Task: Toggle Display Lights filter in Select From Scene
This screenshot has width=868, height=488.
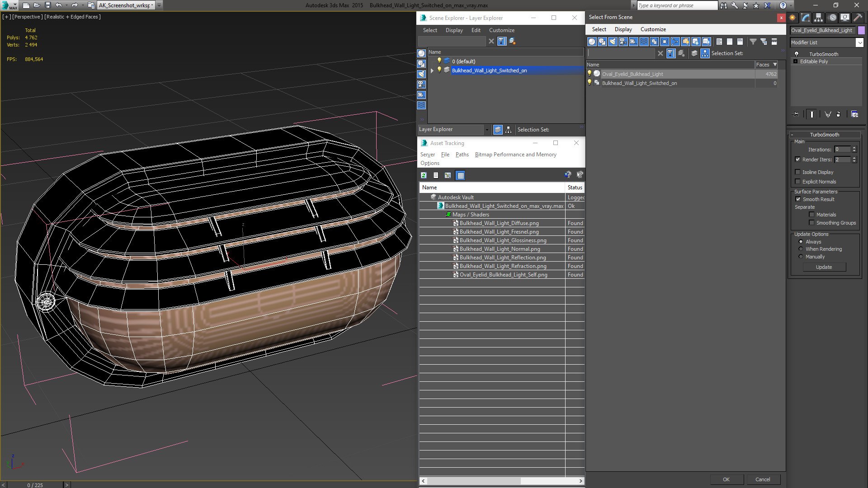Action: [x=613, y=42]
